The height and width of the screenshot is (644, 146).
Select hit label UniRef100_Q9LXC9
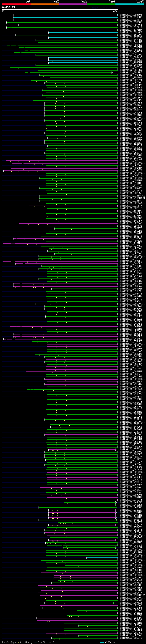tap(131, 32)
